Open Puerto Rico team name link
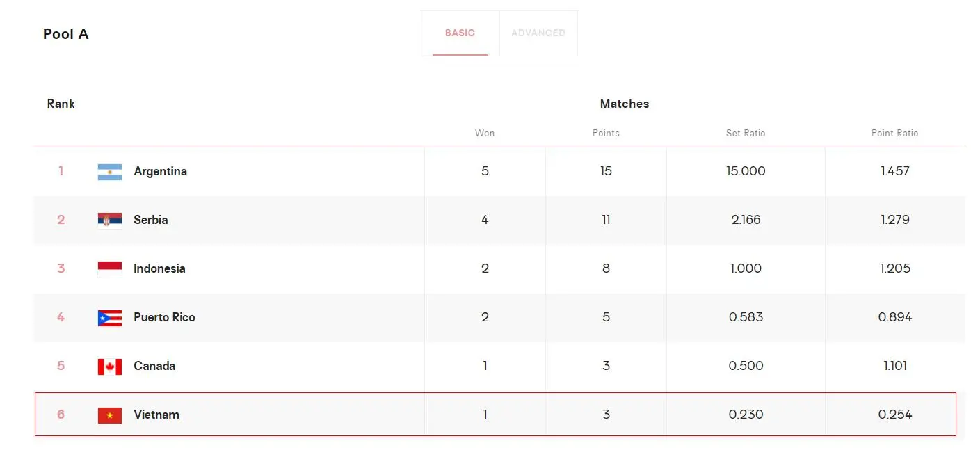Viewport: 980px width, 457px height. point(164,317)
